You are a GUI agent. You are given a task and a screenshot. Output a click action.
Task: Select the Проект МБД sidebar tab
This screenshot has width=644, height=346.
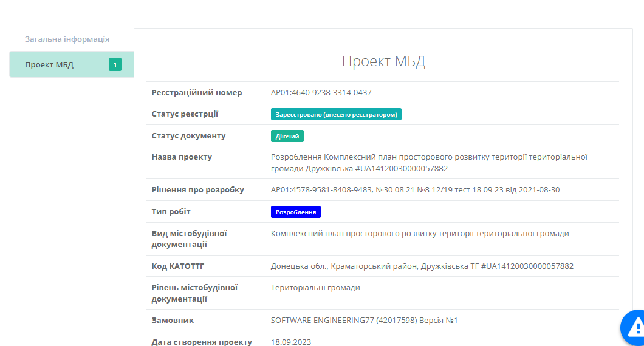[49, 64]
